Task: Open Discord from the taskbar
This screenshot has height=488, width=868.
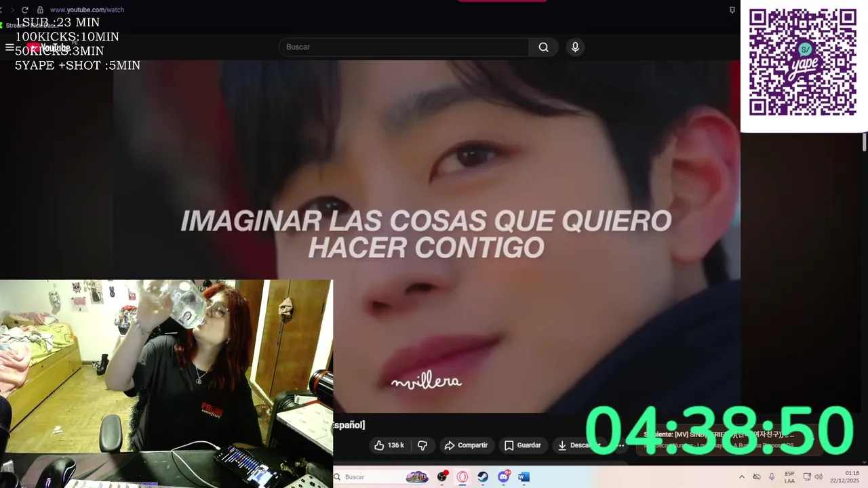Action: (x=503, y=477)
